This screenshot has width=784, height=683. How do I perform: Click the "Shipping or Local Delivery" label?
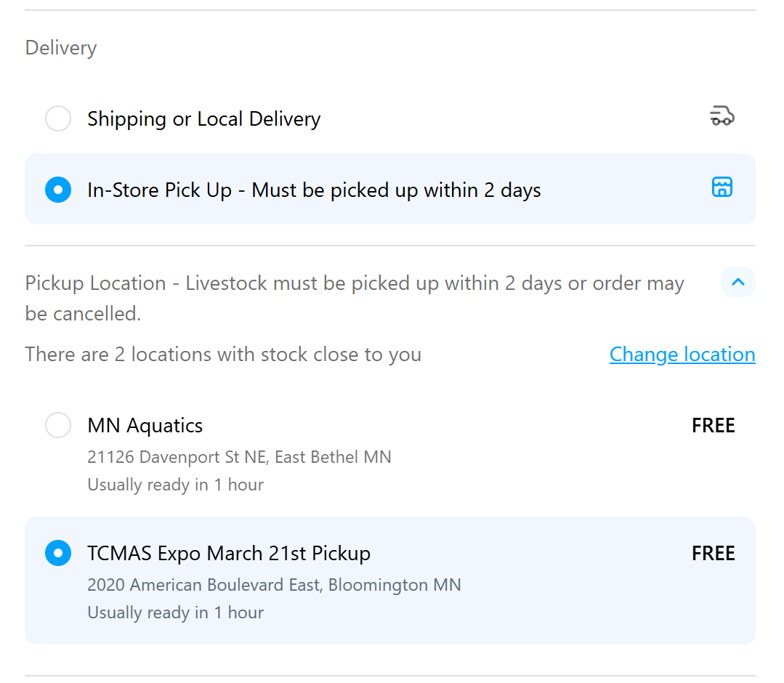[x=203, y=118]
